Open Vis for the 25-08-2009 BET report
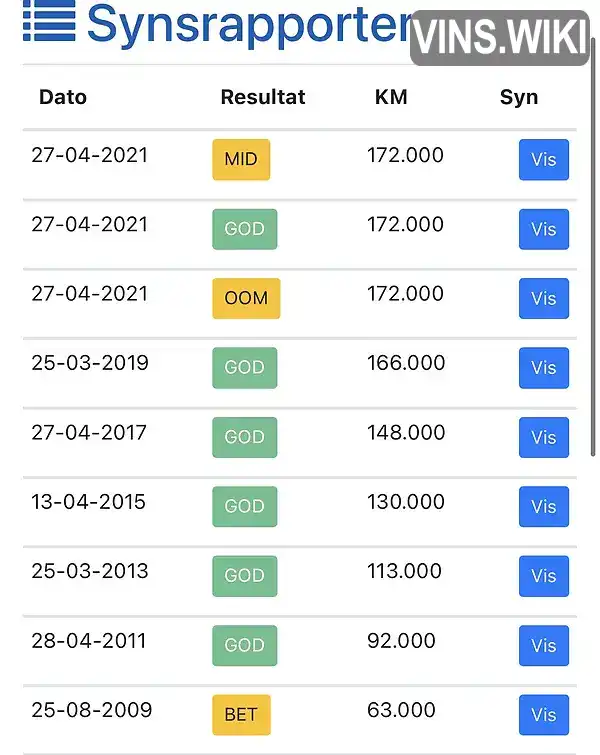This screenshot has height=755, width=600. 544,715
